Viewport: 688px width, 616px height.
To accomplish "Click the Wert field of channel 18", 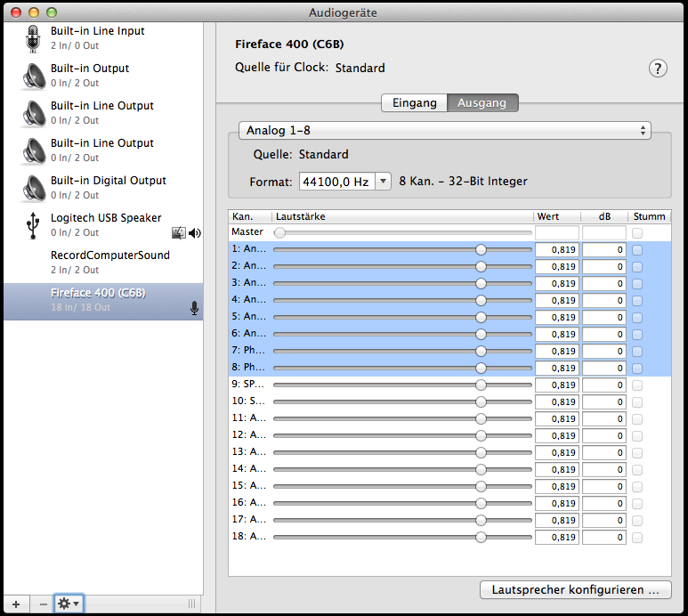I will point(557,538).
